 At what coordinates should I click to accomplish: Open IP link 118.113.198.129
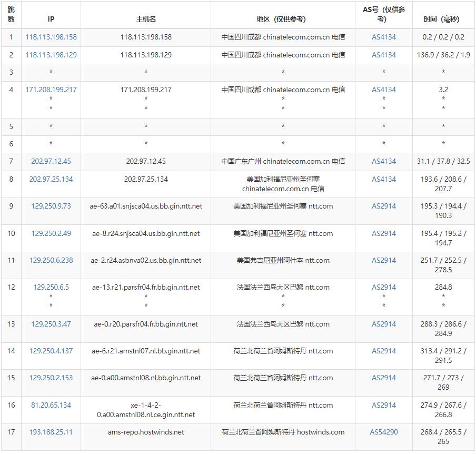(x=51, y=55)
